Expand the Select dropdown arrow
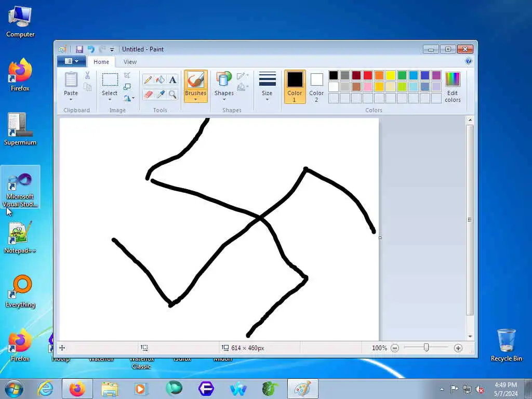 110,100
